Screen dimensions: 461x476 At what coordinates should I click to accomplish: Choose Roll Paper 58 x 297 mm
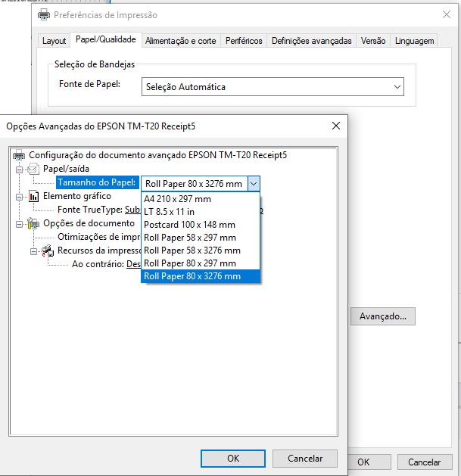click(x=201, y=238)
